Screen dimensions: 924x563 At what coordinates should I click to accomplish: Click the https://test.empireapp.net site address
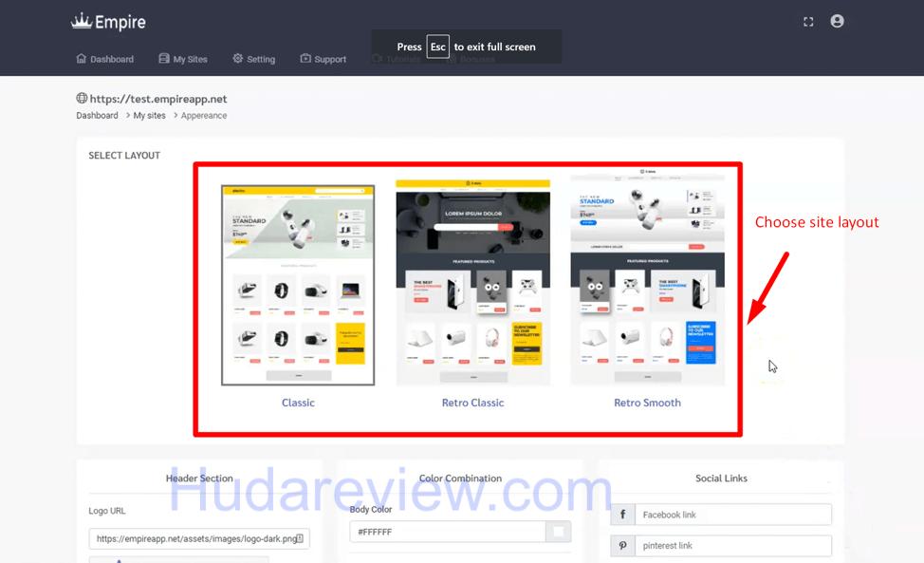coord(157,99)
